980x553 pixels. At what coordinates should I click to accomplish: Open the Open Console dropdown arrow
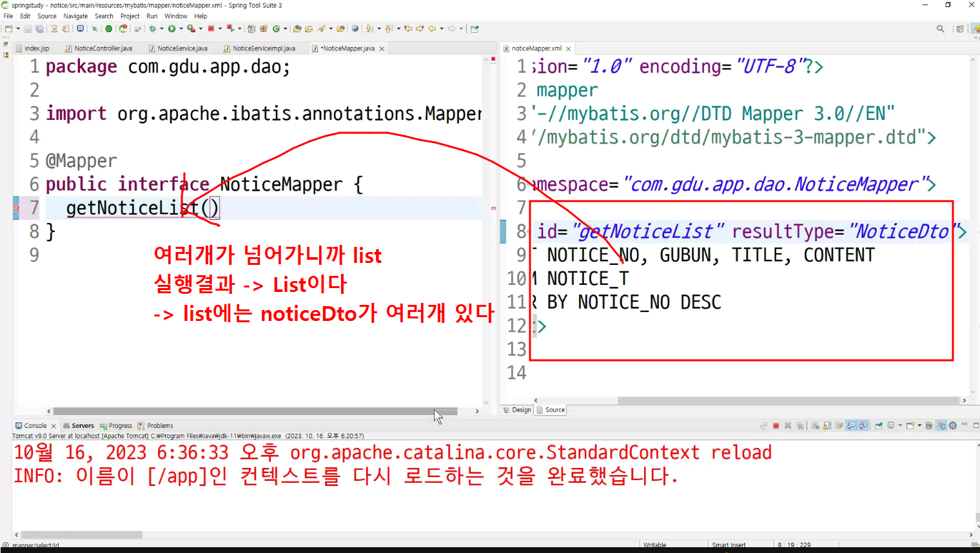pos(919,425)
